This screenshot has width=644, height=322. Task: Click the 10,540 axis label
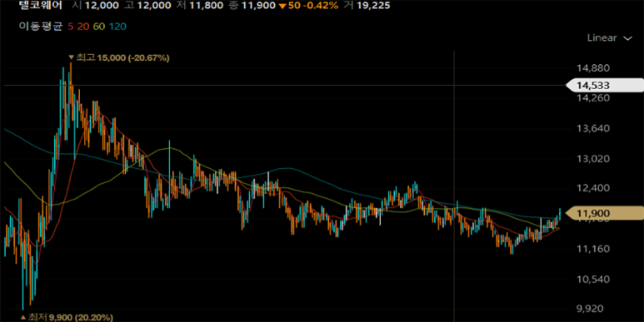pyautogui.click(x=593, y=279)
